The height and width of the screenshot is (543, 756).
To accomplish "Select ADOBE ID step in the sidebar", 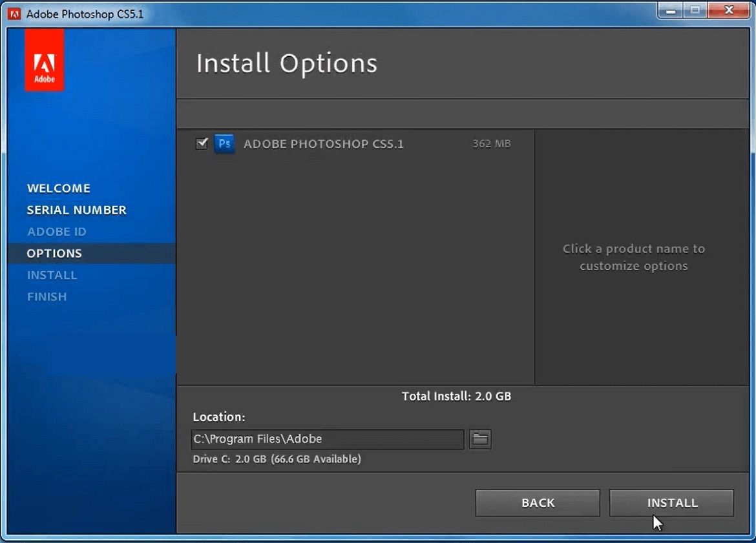I will (x=57, y=232).
